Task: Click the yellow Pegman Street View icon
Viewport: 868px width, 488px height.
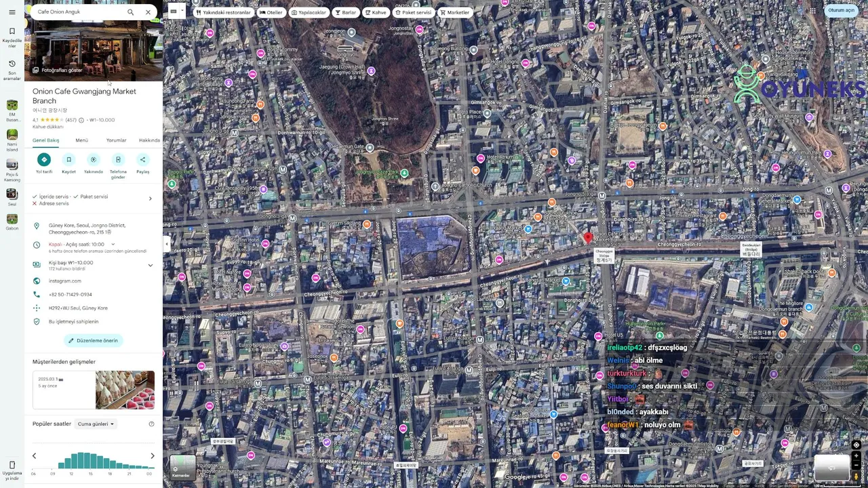Action: coord(856,477)
